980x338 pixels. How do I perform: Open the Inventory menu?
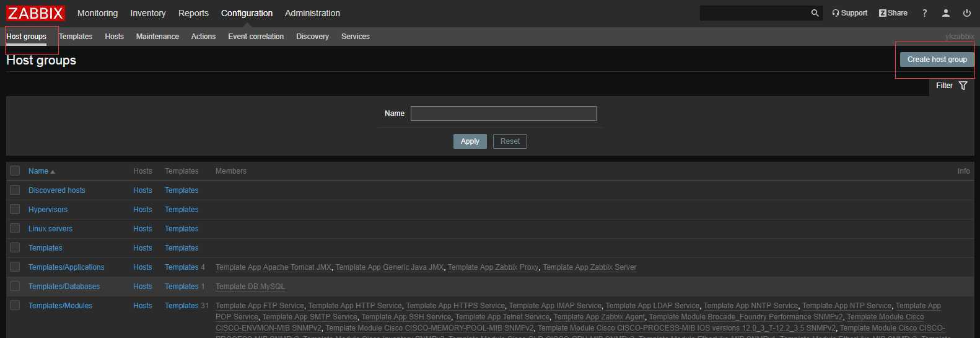click(x=148, y=13)
